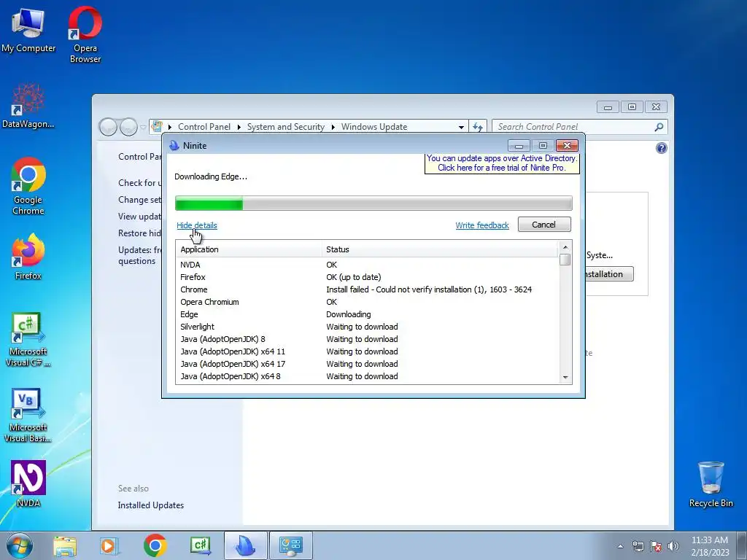The width and height of the screenshot is (747, 560).
Task: Open network status tray icon
Action: [x=638, y=546]
